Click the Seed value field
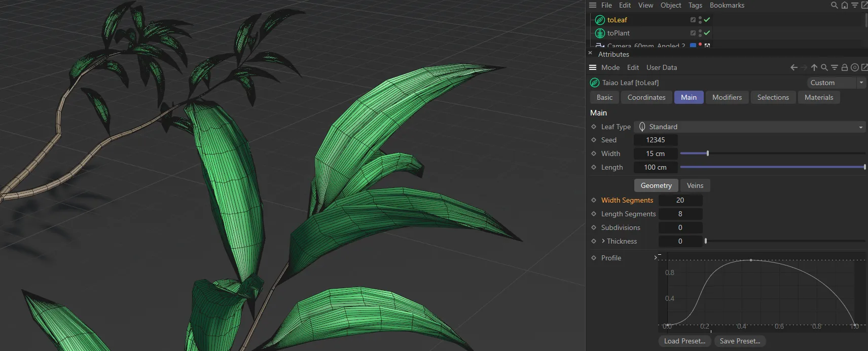The width and height of the screenshot is (868, 351). [x=655, y=140]
